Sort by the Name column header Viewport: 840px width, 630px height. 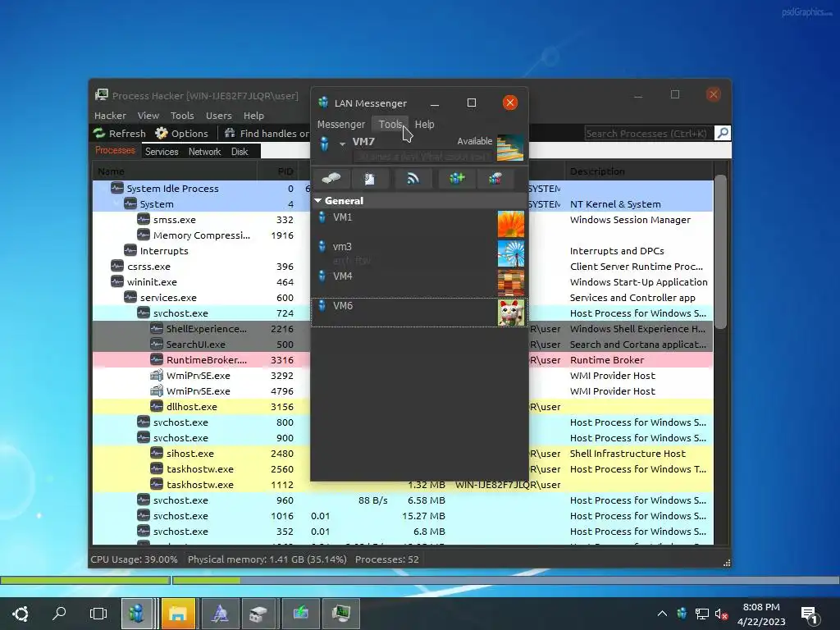(175, 171)
